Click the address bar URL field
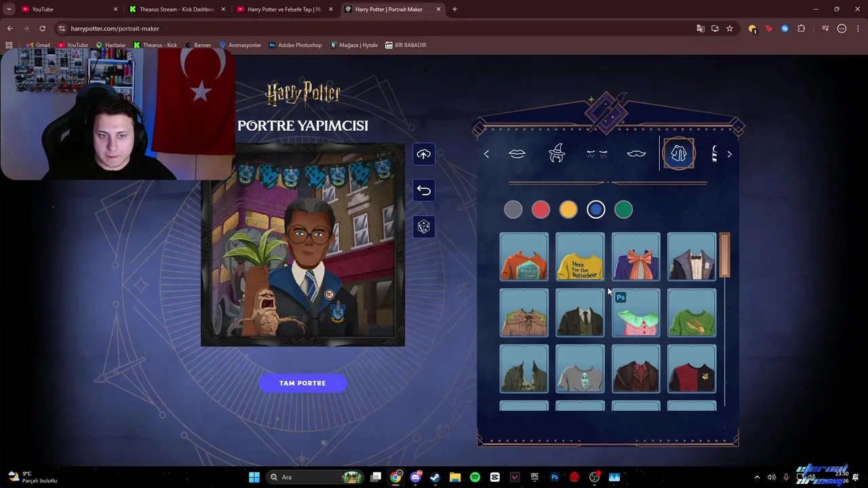This screenshot has width=868, height=488. pos(373,28)
